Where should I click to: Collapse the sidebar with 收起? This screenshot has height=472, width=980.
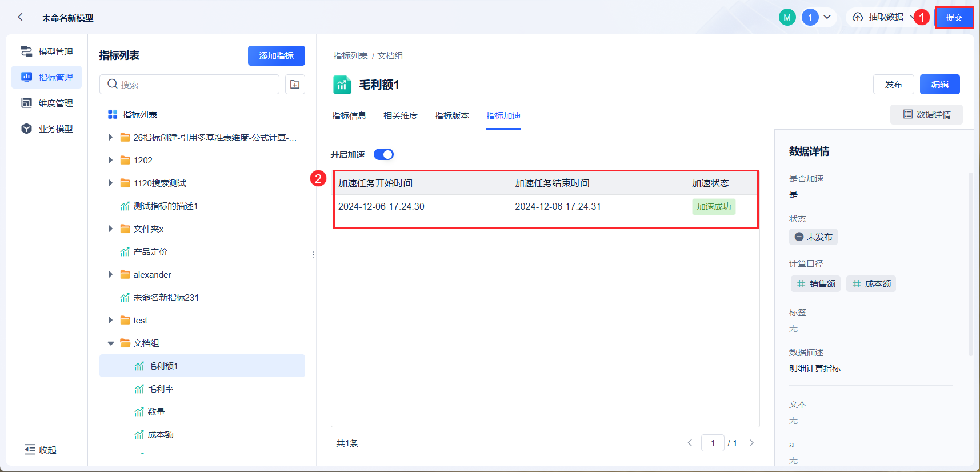pyautogui.click(x=41, y=450)
